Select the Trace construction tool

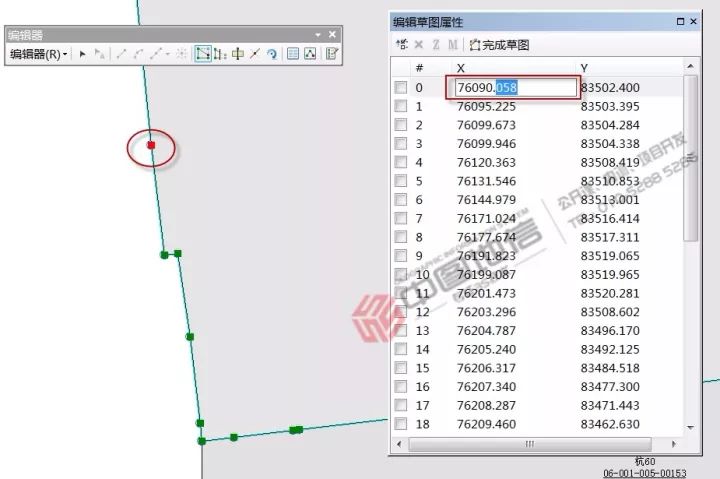[157, 54]
